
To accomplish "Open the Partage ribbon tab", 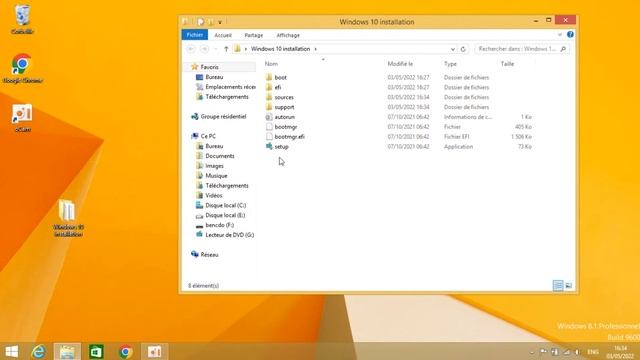I will tap(253, 35).
